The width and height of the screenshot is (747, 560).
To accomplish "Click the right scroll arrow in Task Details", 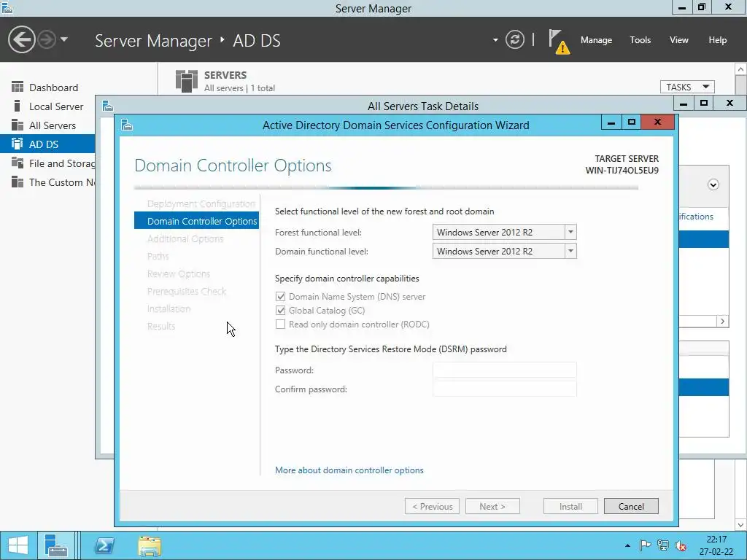I will [723, 322].
